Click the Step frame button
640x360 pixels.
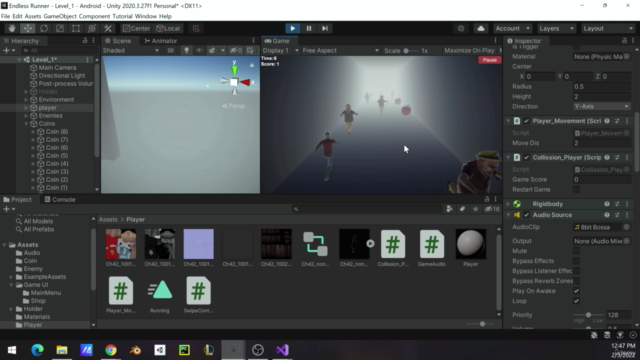324,28
